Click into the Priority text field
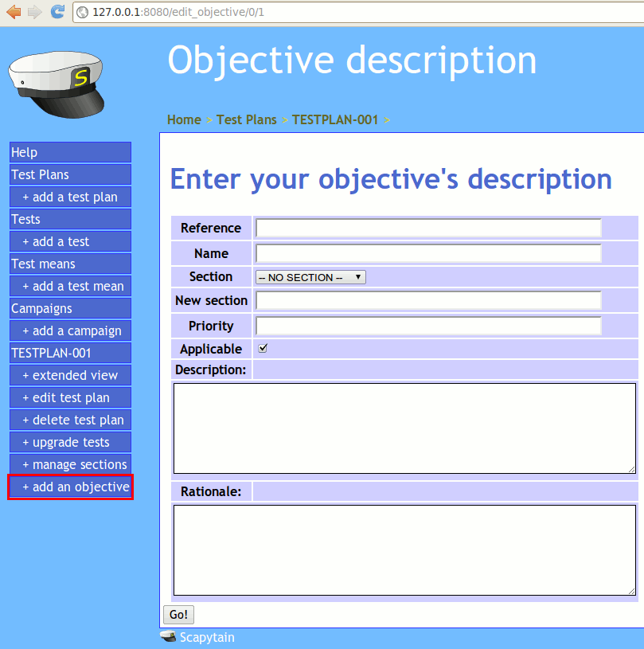This screenshot has height=649, width=644. tap(427, 326)
